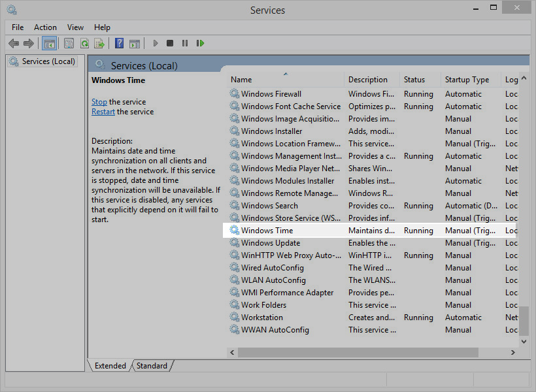Open Properties for the selected service

click(x=69, y=43)
